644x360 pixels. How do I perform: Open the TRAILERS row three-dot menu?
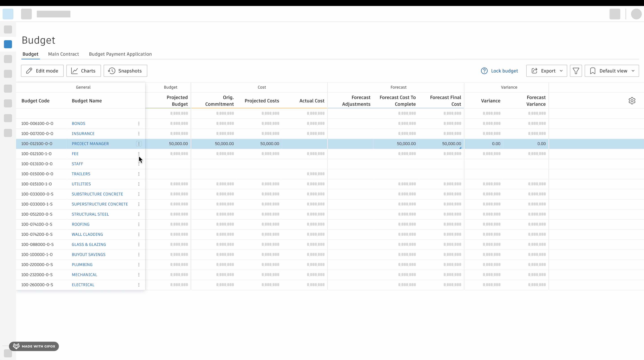pos(139,174)
